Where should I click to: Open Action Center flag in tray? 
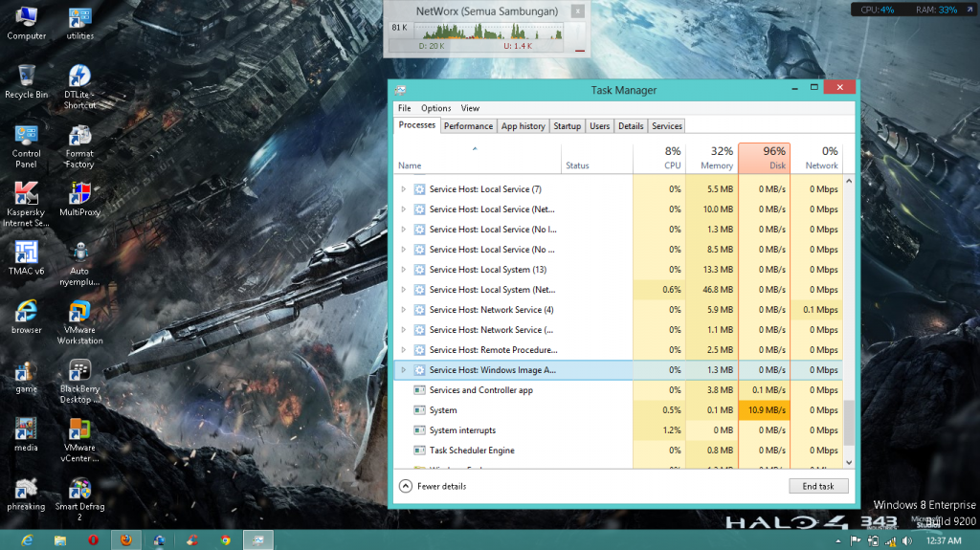click(856, 540)
